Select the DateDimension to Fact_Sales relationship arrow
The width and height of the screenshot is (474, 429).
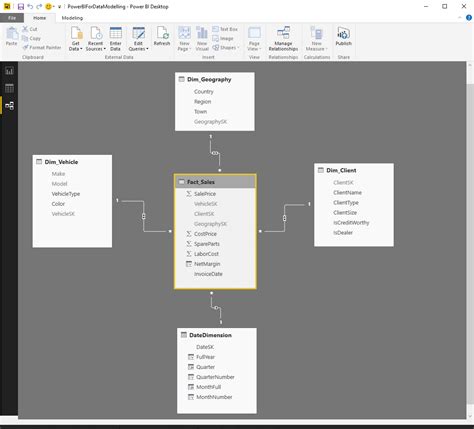(216, 307)
